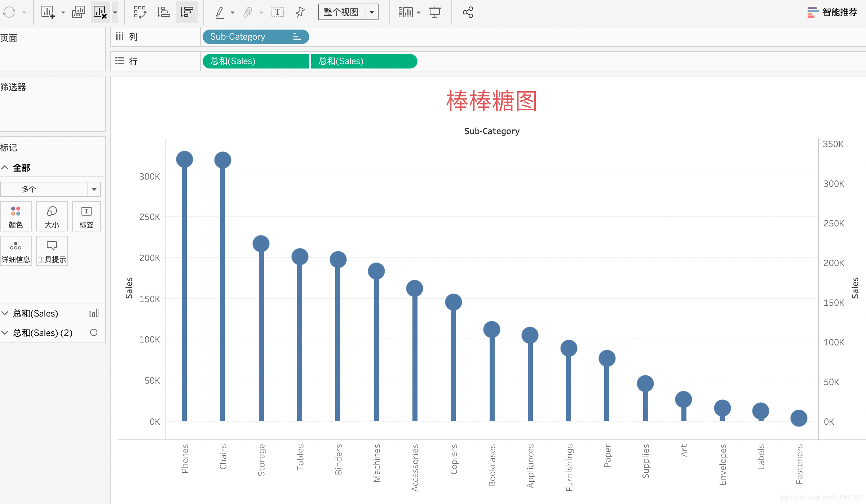Screen dimensions: 866x504
Task: Click the Tables bar stem
Action: pos(299,342)
